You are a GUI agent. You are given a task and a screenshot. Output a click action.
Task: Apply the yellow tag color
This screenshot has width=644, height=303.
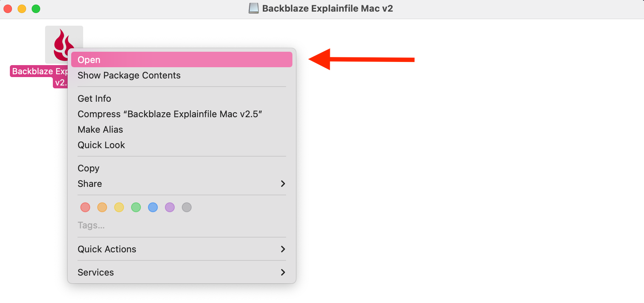(119, 207)
